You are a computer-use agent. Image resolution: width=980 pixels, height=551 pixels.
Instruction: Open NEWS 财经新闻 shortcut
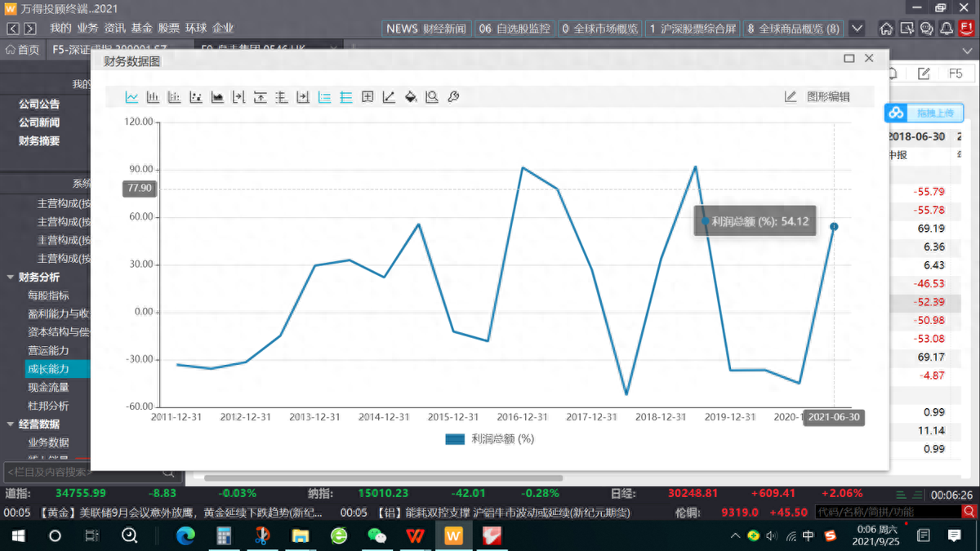[425, 29]
